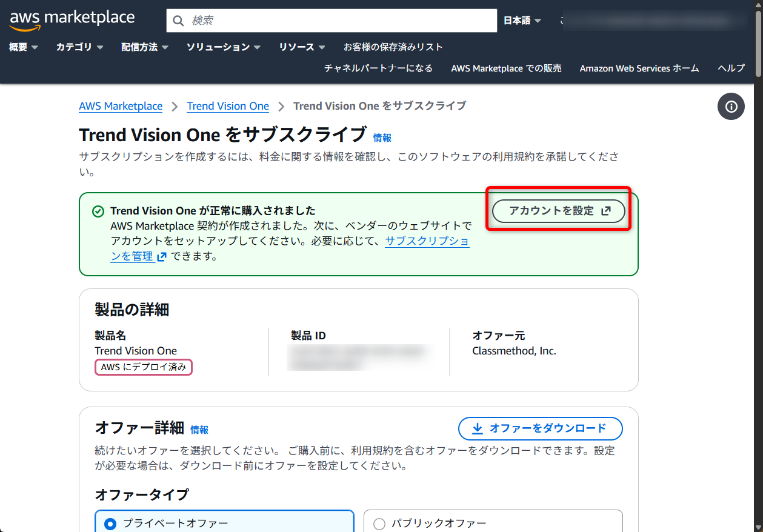Viewport: 763px width, 532px height.
Task: Go to Amazon Web Services ホーム
Action: pyautogui.click(x=639, y=68)
